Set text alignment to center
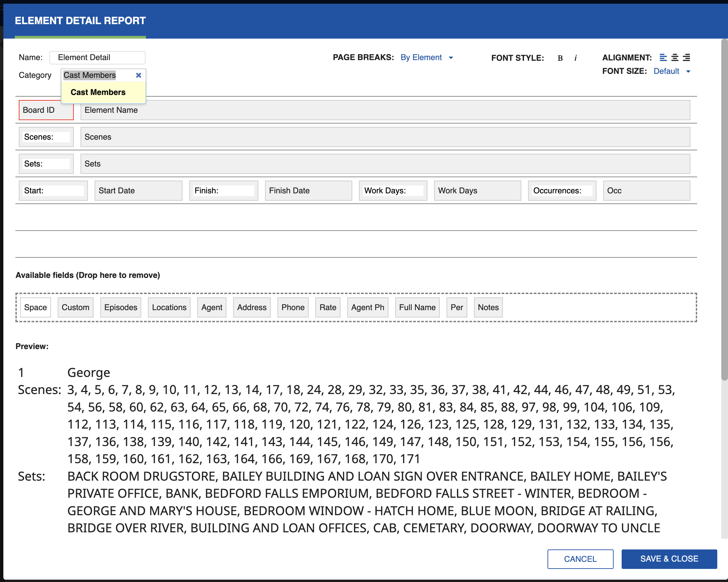Viewport: 728px width, 582px height. [675, 57]
